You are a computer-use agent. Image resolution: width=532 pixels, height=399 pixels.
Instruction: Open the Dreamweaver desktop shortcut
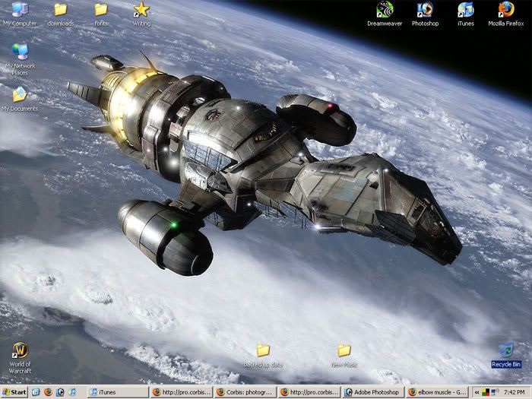[385, 11]
